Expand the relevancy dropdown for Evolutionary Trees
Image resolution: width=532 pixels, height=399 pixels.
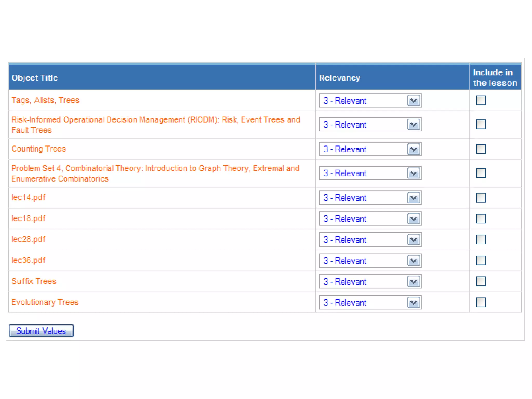413,303
